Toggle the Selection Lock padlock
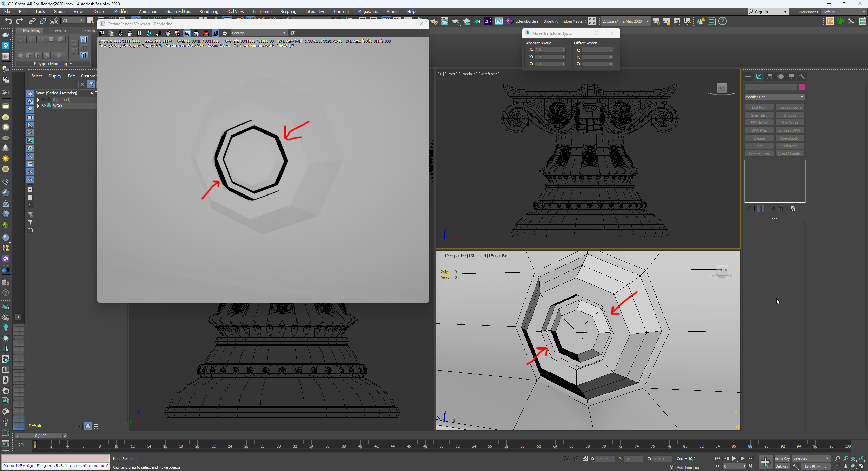Viewport: 868px width, 471px height. coord(576,459)
